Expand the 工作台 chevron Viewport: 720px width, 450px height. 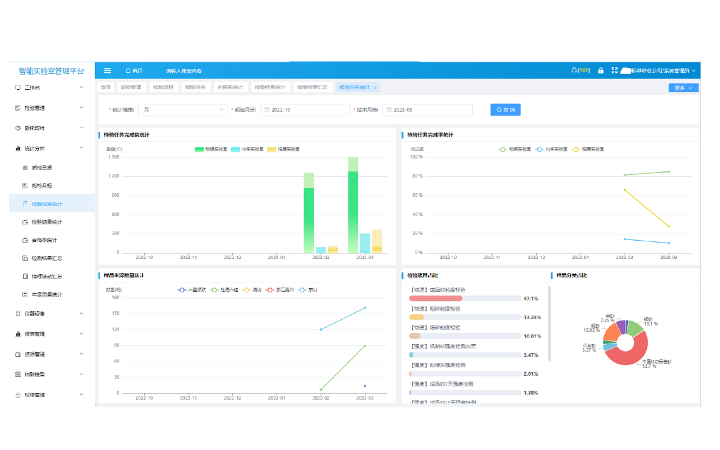click(81, 87)
